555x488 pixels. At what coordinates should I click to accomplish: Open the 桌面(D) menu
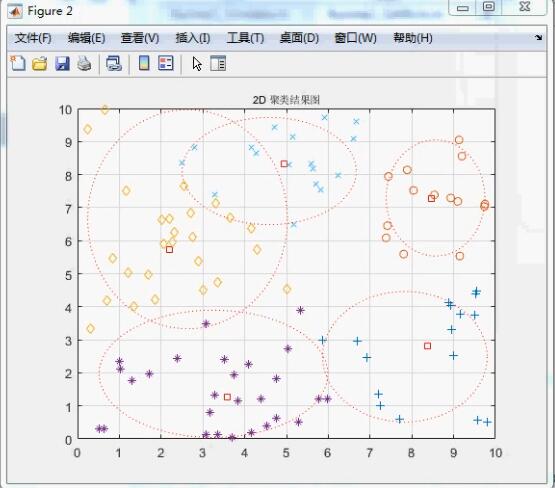click(299, 38)
